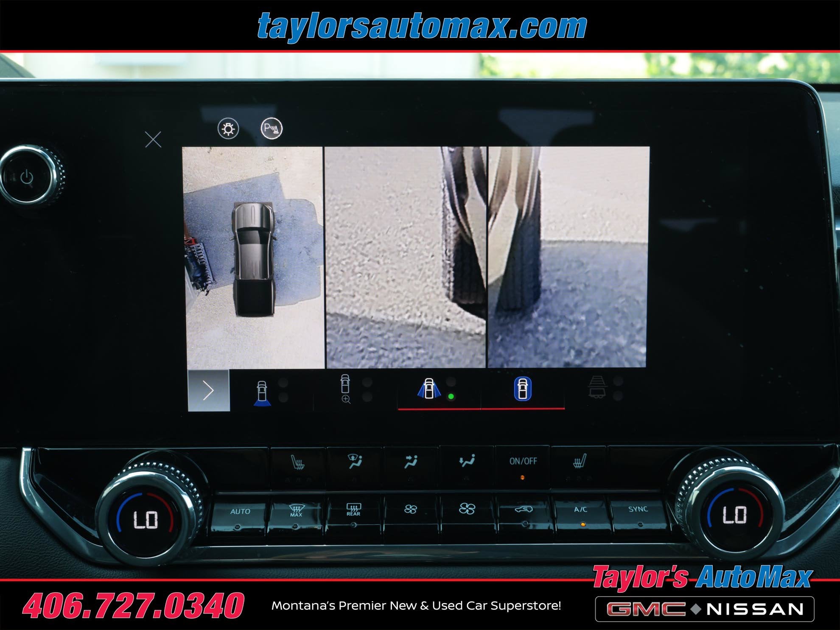Tap the overhead truck surround view

click(x=254, y=258)
